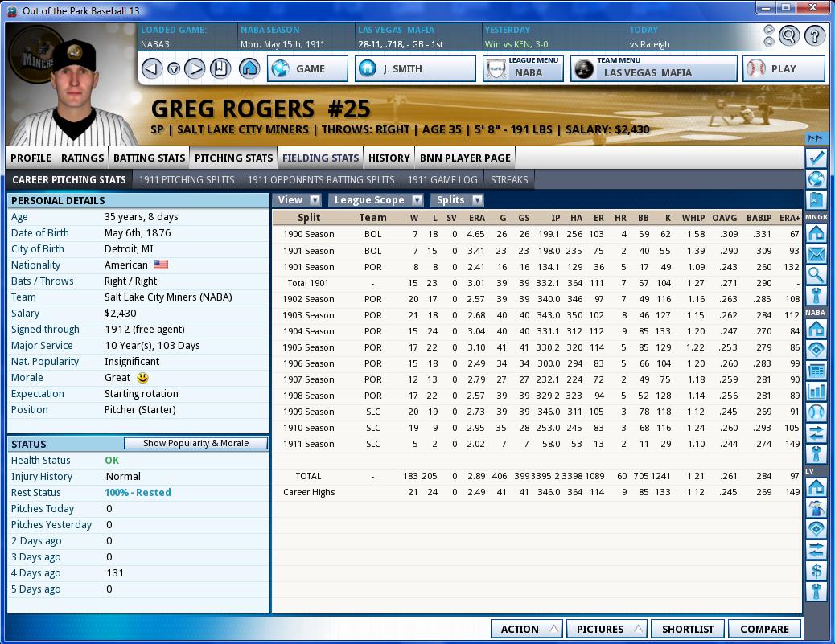Open the ACTION menu button
835x644 pixels.
tap(526, 629)
